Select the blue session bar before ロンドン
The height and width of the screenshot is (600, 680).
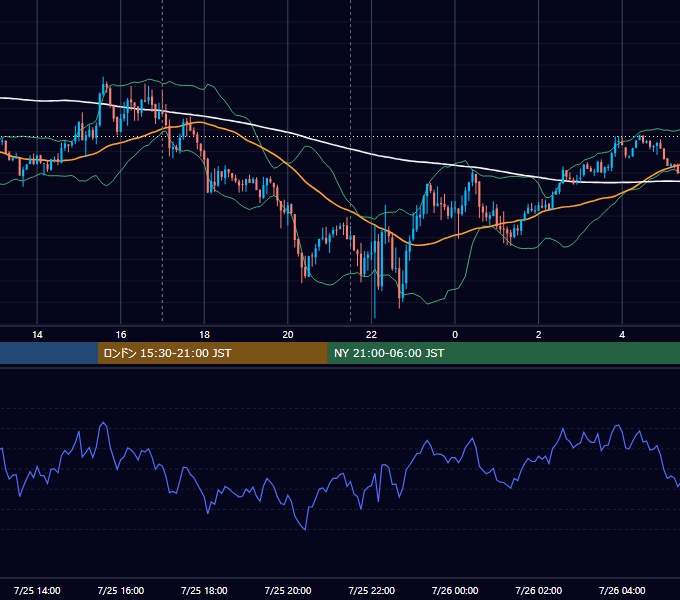49,353
